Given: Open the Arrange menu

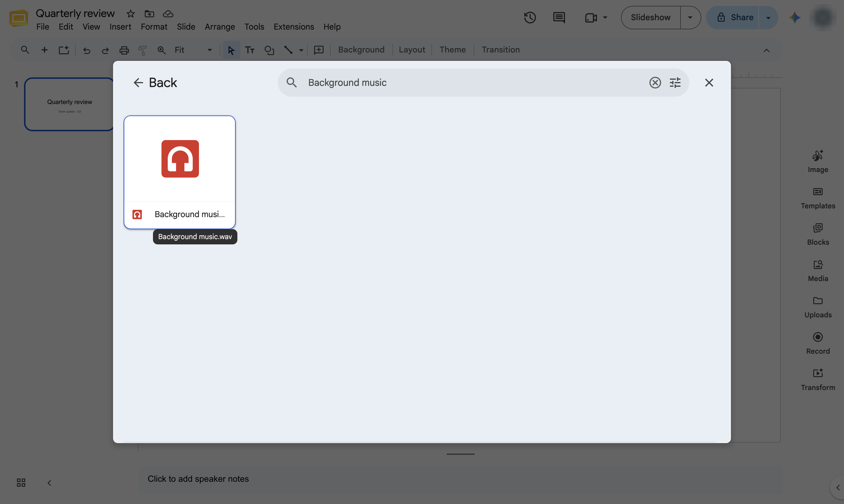Looking at the screenshot, I should [x=220, y=26].
